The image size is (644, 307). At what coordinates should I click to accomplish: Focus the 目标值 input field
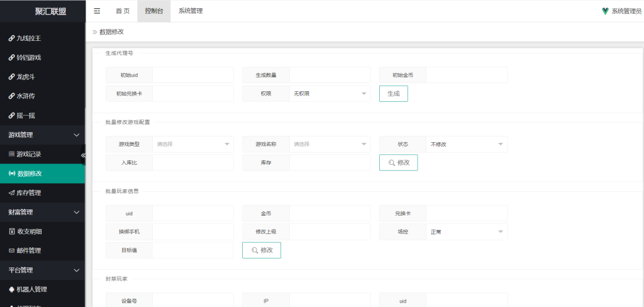193,250
